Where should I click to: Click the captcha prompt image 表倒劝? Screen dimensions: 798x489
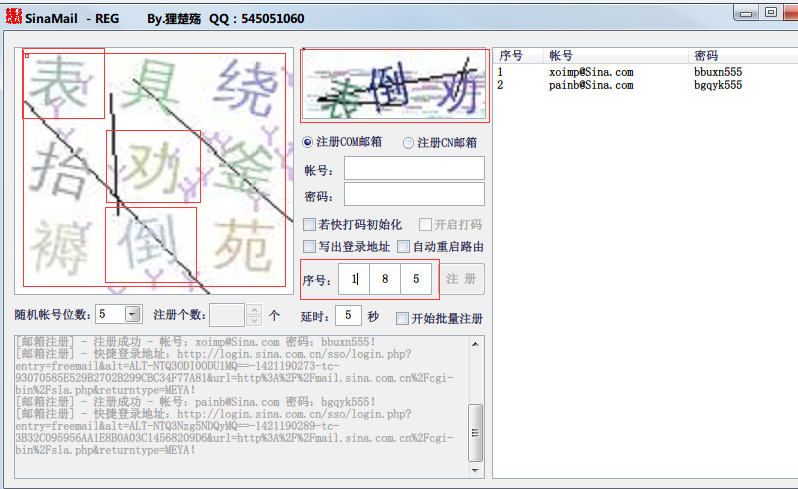point(394,85)
